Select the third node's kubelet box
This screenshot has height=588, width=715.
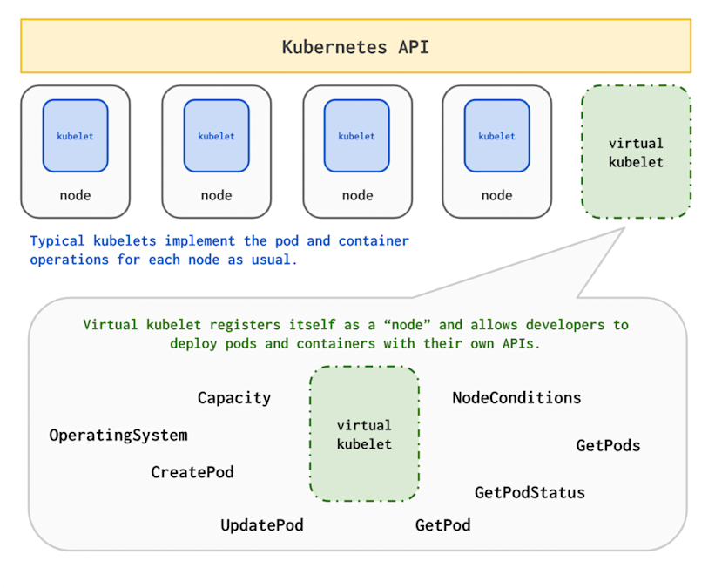[357, 136]
